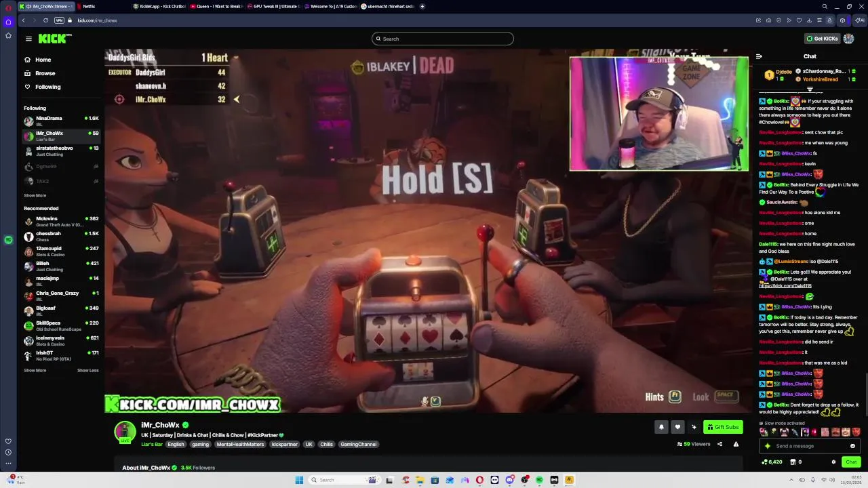Open Windows Start menu
This screenshot has width=868, height=488.
[299, 480]
